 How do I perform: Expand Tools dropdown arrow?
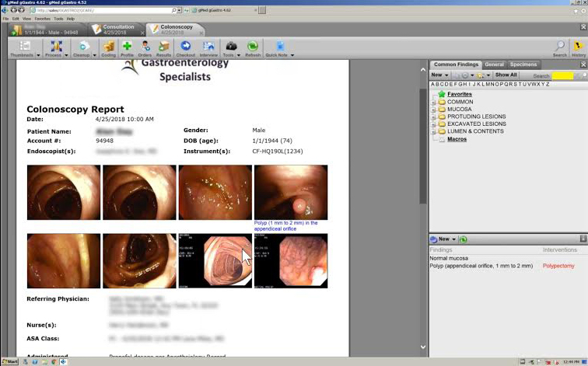(x=239, y=55)
